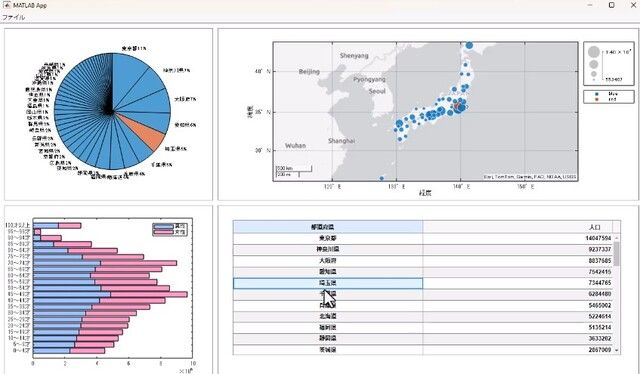Image resolution: width=640 pixels, height=374 pixels.
Task: Click the Pyongyang label on the map
Action: point(369,80)
